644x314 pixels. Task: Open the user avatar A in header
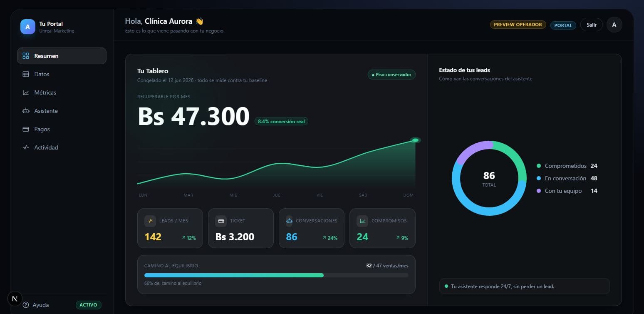pyautogui.click(x=614, y=25)
